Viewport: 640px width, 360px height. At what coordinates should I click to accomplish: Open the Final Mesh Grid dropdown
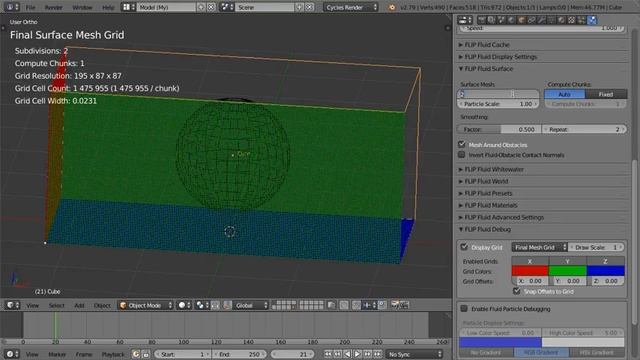pyautogui.click(x=540, y=247)
